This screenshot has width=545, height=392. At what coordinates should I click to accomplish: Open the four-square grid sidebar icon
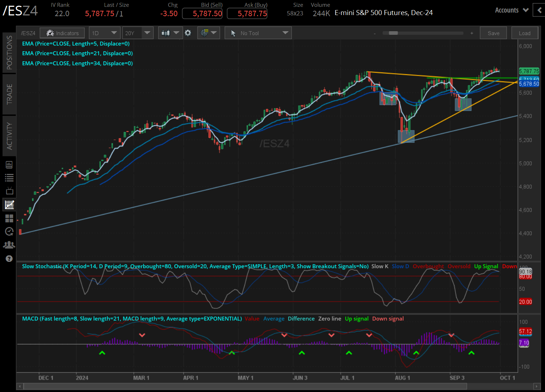click(9, 218)
